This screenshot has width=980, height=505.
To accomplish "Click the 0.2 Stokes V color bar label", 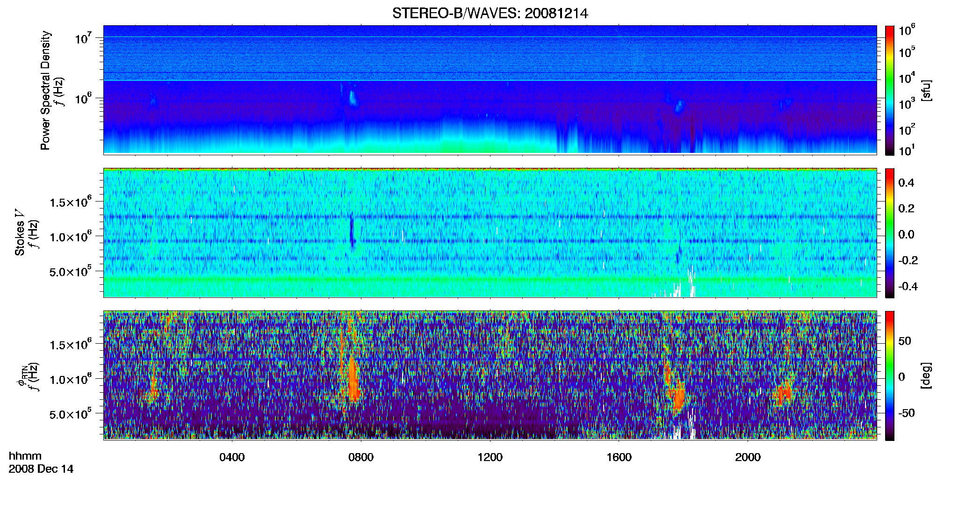I will 906,209.
